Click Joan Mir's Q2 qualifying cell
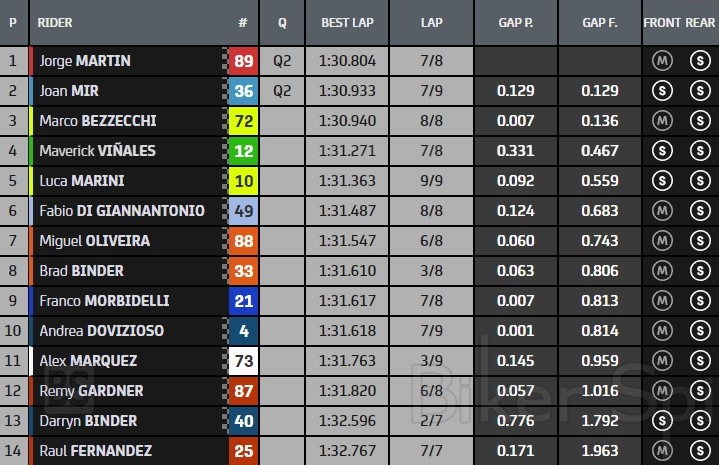 (x=282, y=91)
